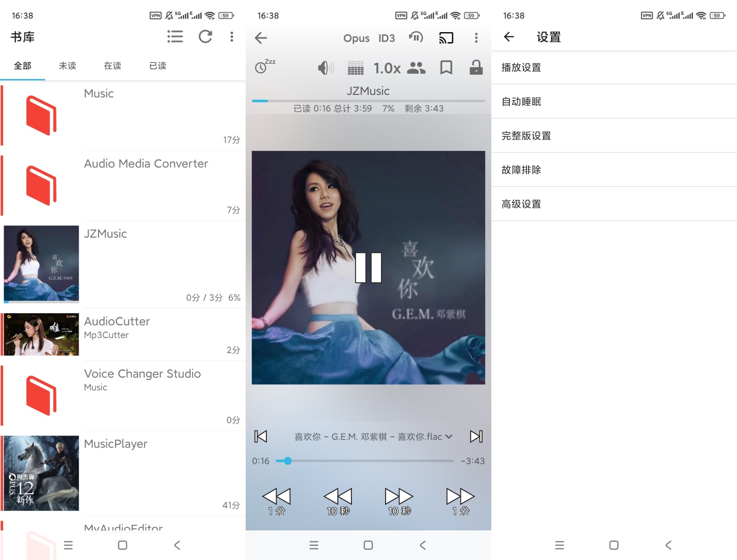Open the Voice Changer Studio book
The height and width of the screenshot is (560, 737).
123,396
